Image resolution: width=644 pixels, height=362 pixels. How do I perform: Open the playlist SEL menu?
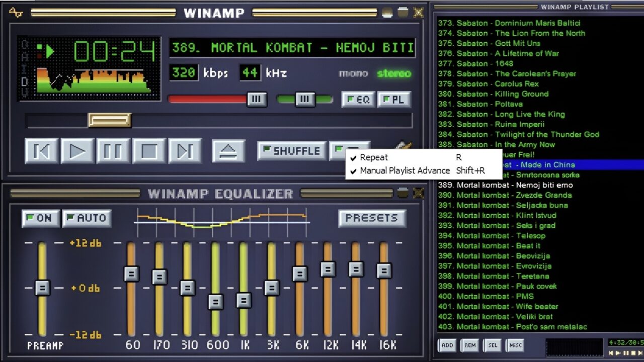[x=493, y=345]
